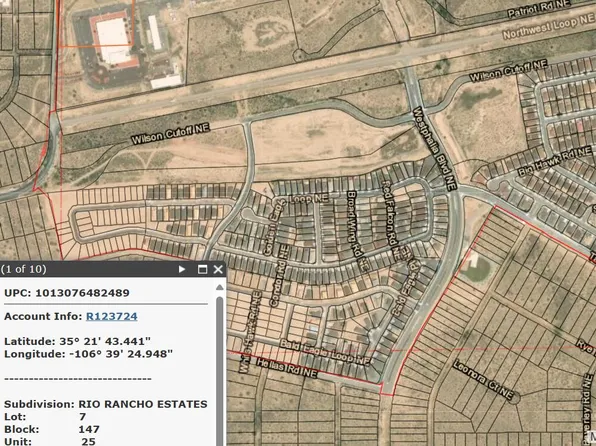596x446 pixels.
Task: Maximize the parcel info popup
Action: [x=203, y=269]
